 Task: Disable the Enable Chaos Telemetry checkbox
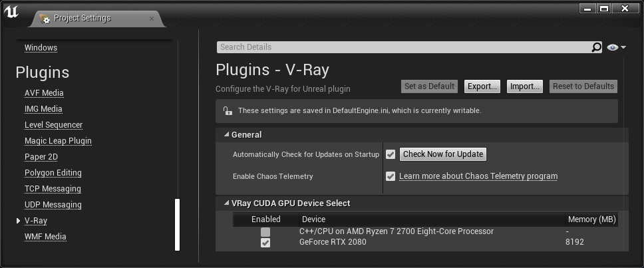pos(391,176)
